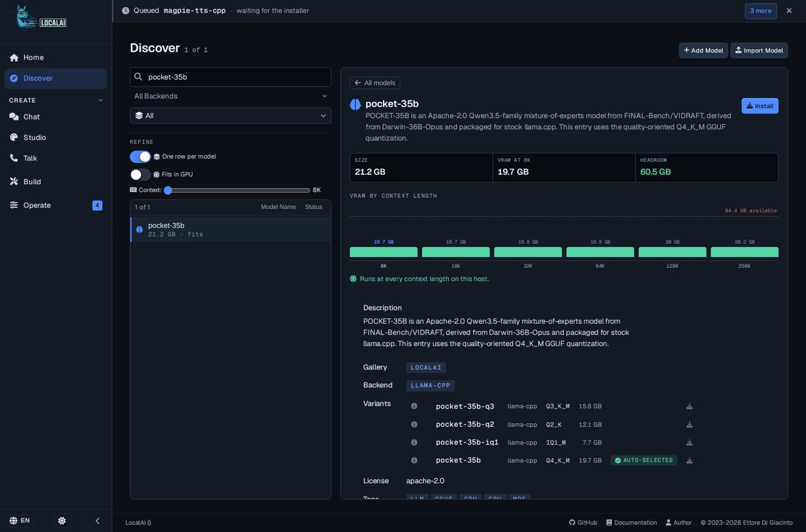806x532 pixels.
Task: Select the 256K context VRAM bar
Action: click(x=744, y=252)
